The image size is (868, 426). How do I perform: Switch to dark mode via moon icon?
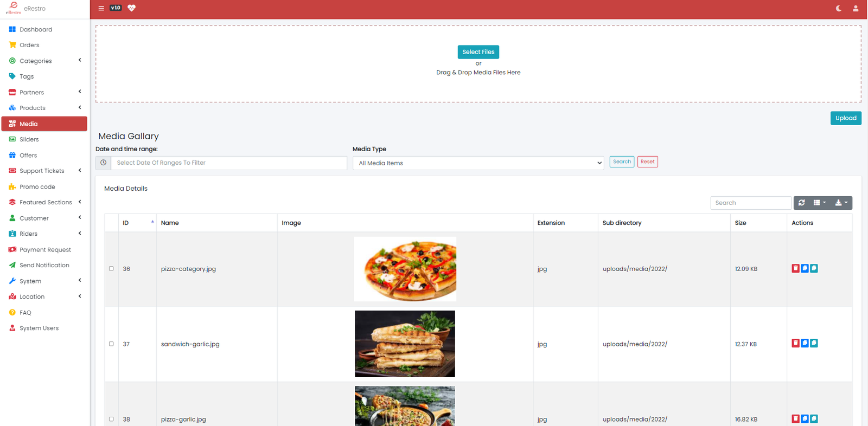click(839, 8)
